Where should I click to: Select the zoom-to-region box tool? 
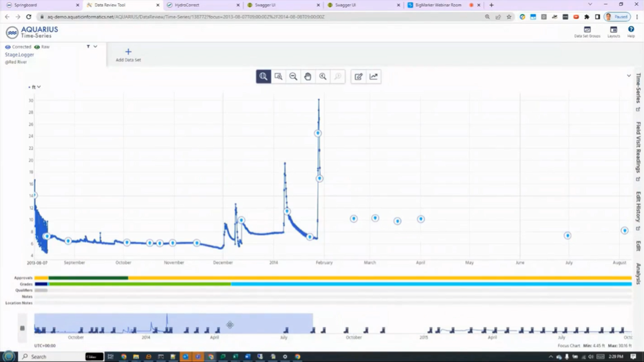(279, 76)
